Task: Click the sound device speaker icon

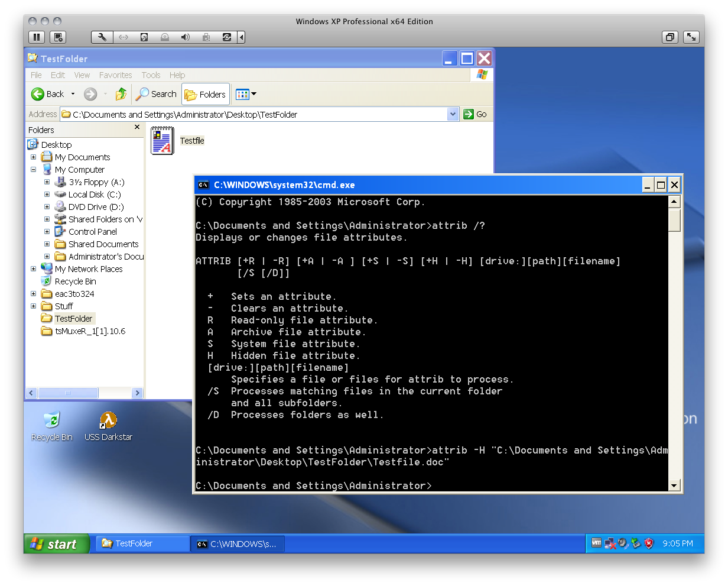Action: tap(186, 37)
